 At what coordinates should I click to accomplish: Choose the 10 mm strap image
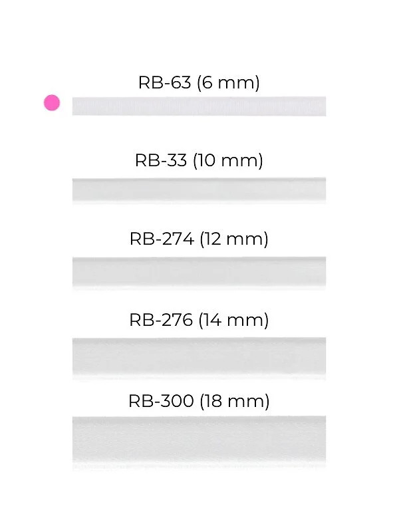(x=199, y=190)
